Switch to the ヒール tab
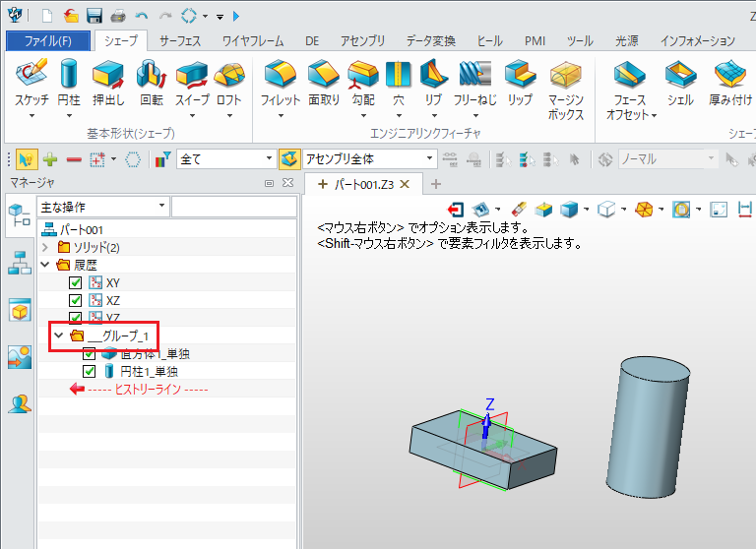Screen dimensions: 756x549 tap(490, 41)
